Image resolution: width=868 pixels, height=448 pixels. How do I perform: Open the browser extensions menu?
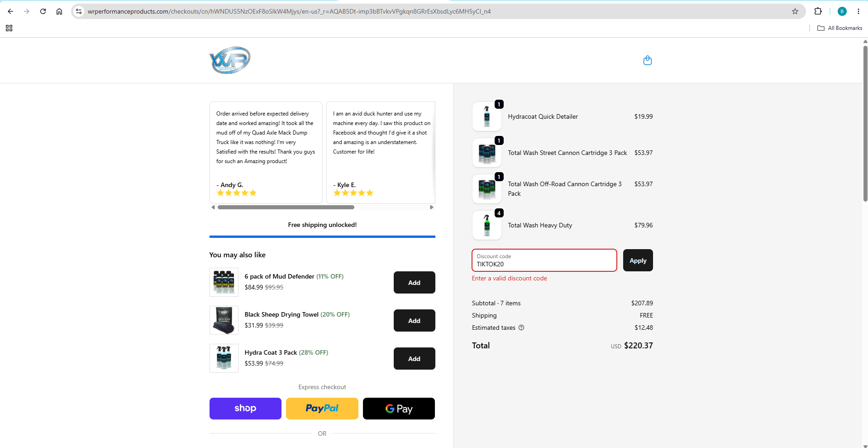click(x=818, y=11)
